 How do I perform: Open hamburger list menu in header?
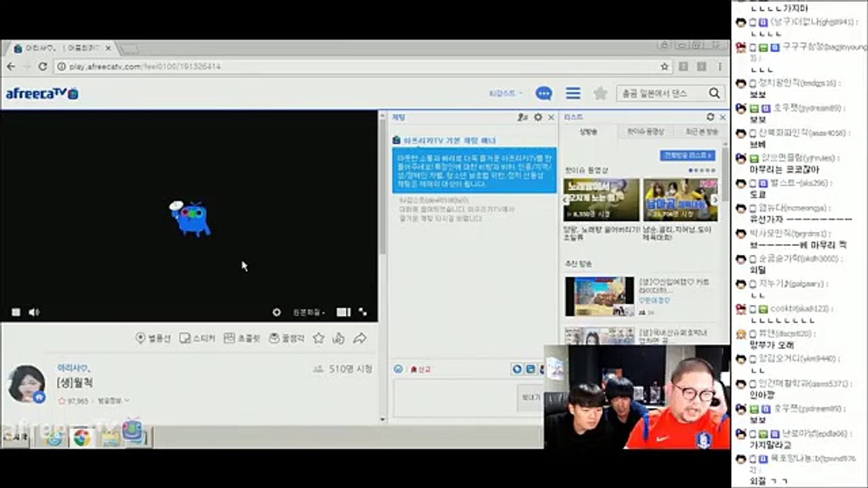573,94
